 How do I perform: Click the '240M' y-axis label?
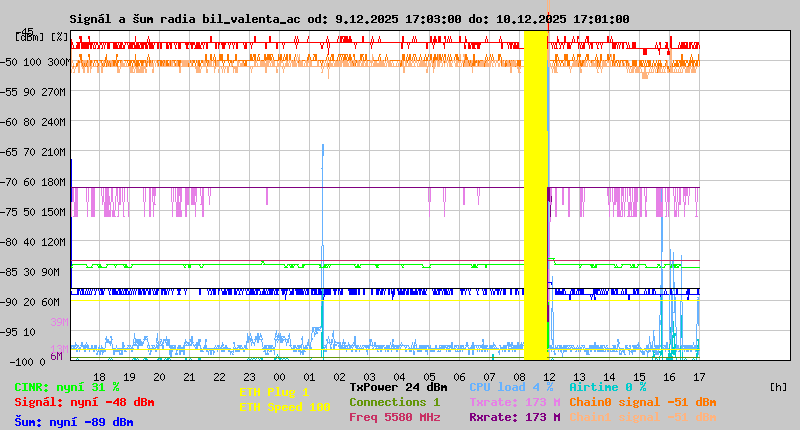[x=56, y=122]
